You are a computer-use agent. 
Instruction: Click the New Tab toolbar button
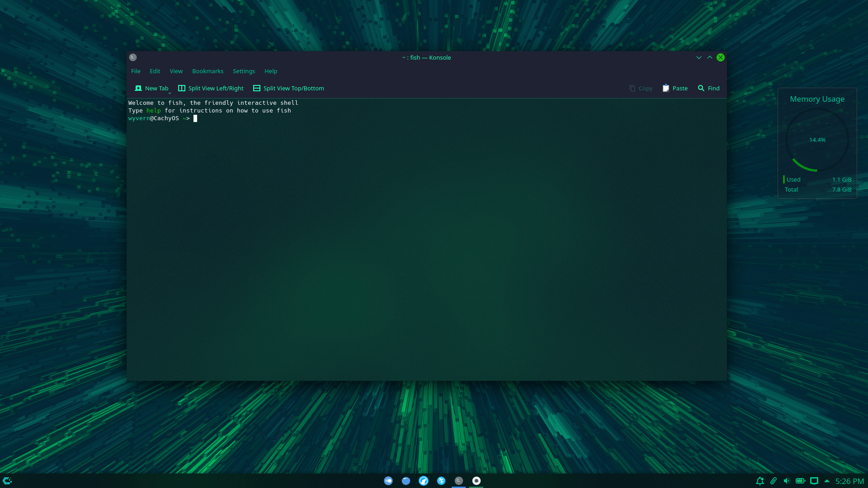point(151,88)
